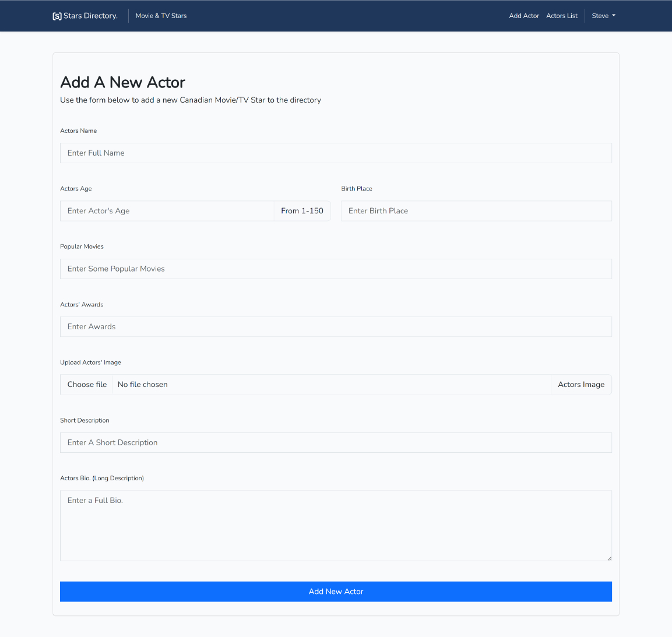Open the Actors List page
Screen dimensions: 672x637
point(561,16)
